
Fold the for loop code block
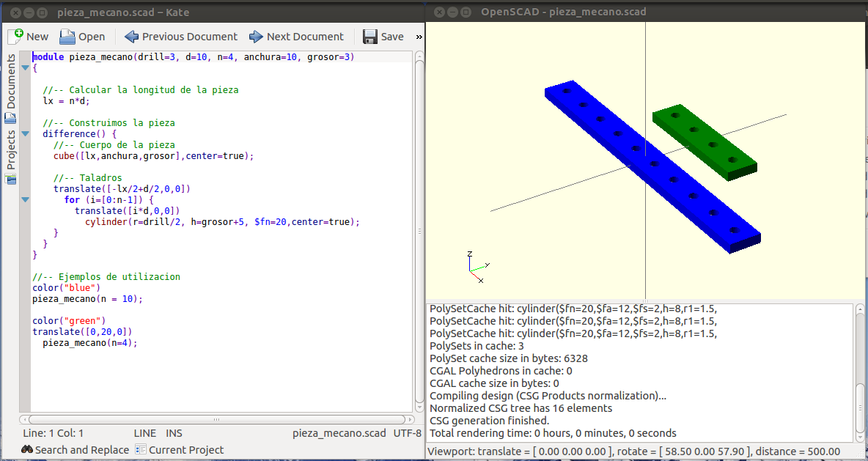25,199
